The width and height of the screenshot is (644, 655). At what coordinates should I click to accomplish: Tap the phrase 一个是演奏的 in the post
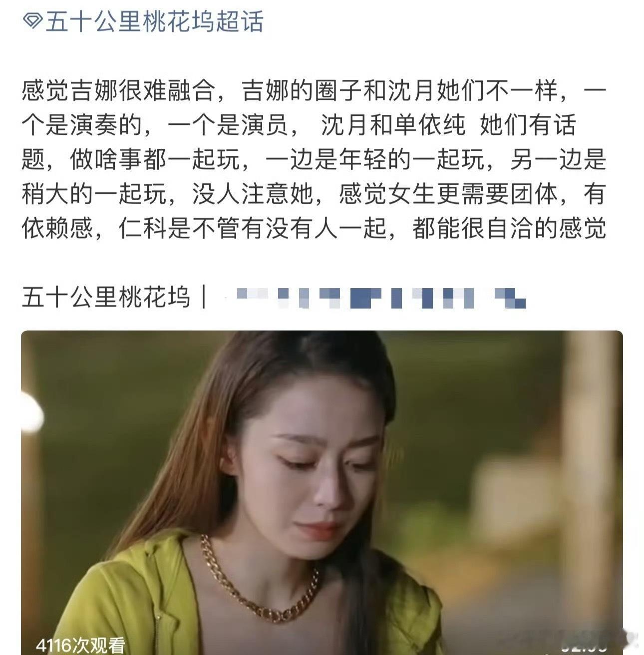pos(82,125)
